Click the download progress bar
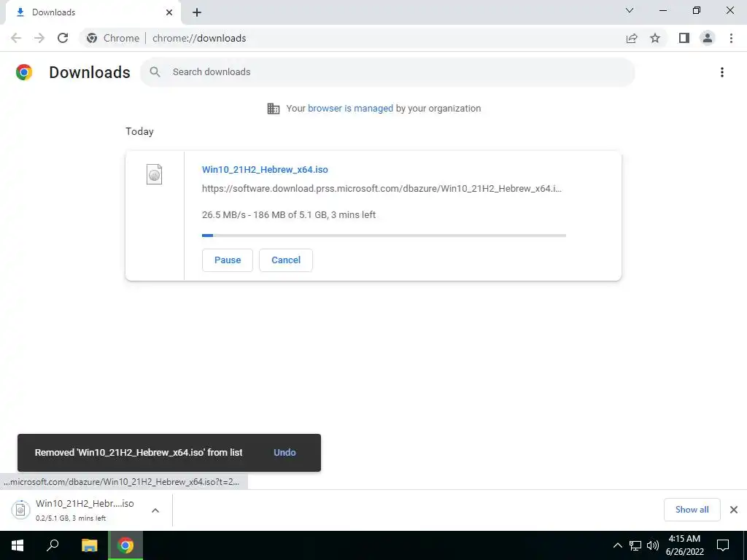 click(x=384, y=236)
